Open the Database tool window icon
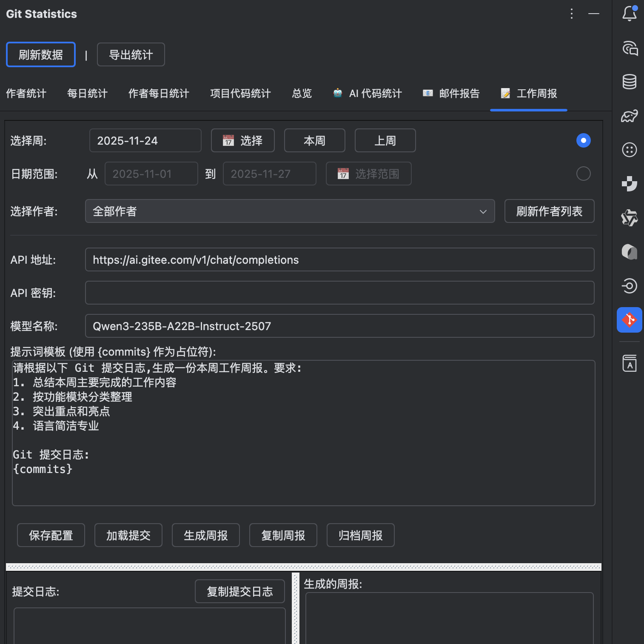 (629, 81)
